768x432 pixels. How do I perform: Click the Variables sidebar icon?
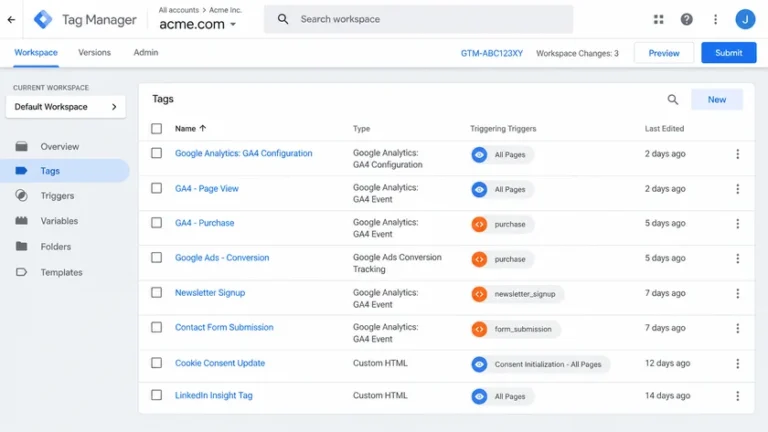21,220
